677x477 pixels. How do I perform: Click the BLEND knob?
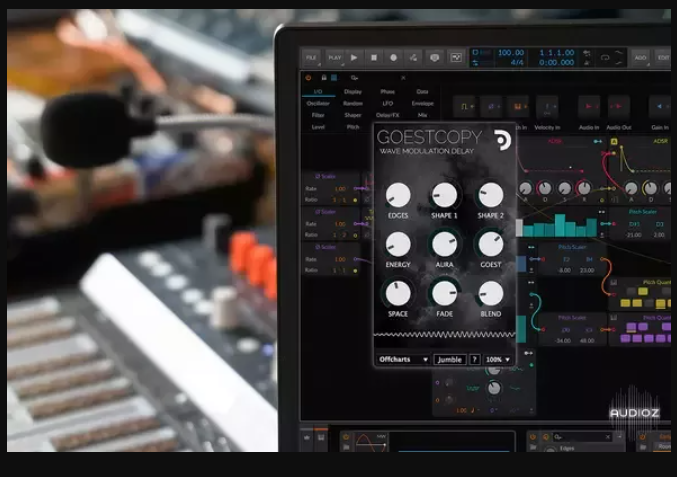(491, 294)
